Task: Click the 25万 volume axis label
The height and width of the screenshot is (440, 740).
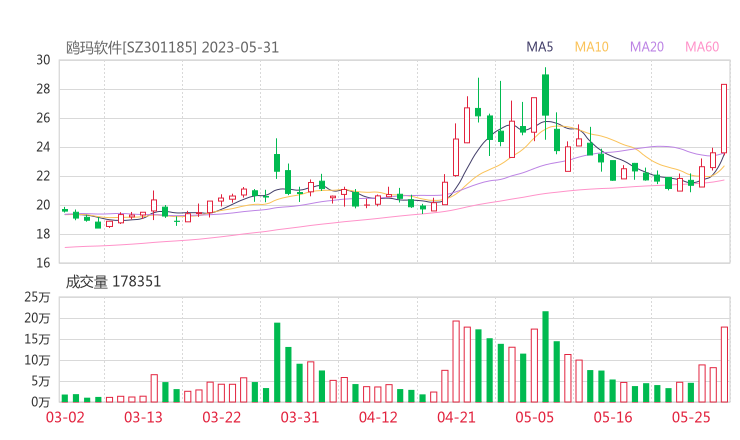Action: coord(37,297)
